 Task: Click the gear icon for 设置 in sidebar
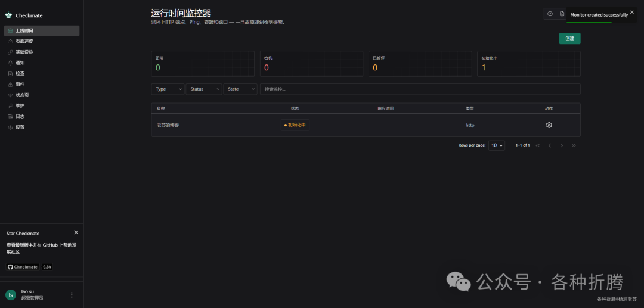(x=10, y=127)
